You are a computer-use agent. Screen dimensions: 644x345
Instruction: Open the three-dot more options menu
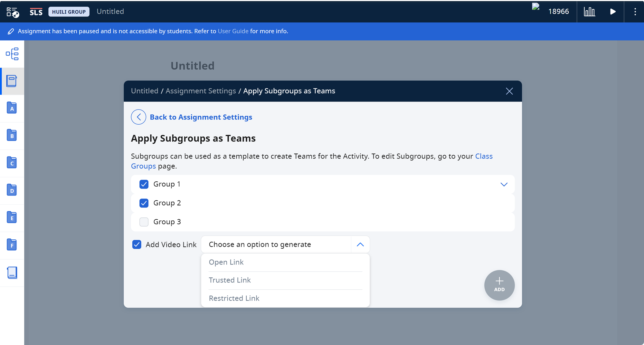(635, 12)
